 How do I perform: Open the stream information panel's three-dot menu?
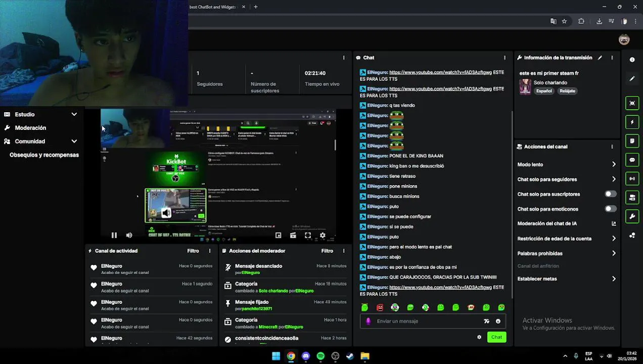pyautogui.click(x=612, y=58)
